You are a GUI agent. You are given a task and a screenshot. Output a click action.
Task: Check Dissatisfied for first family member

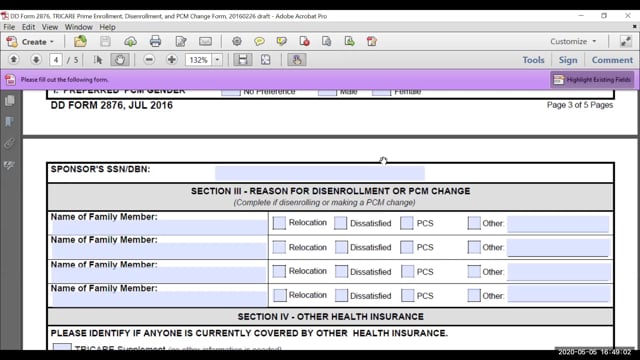(340, 223)
